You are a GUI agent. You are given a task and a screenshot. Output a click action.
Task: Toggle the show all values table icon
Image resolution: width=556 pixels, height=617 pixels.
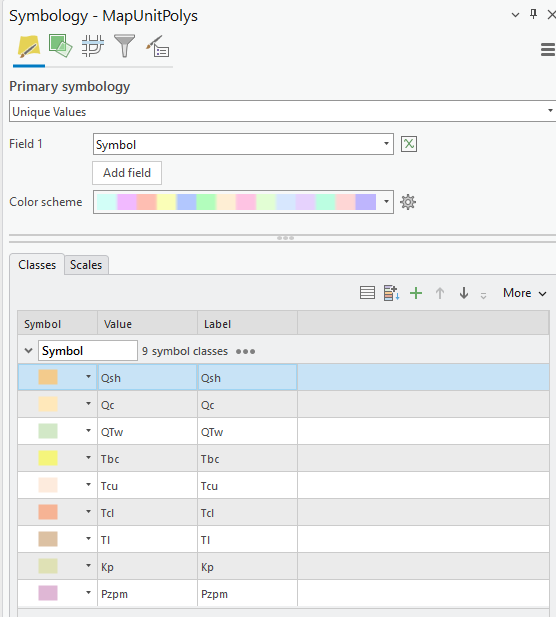pyautogui.click(x=367, y=293)
